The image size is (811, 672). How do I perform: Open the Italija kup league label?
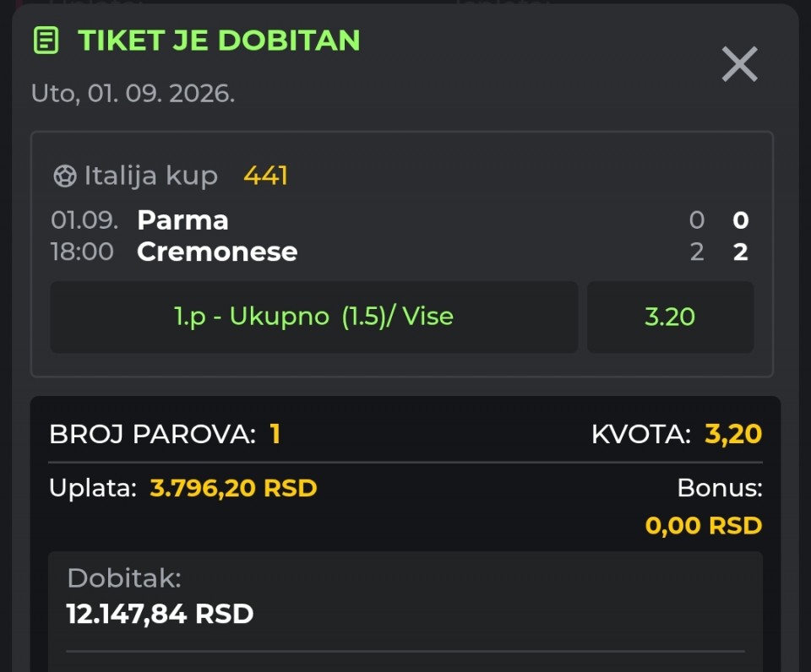point(151,176)
